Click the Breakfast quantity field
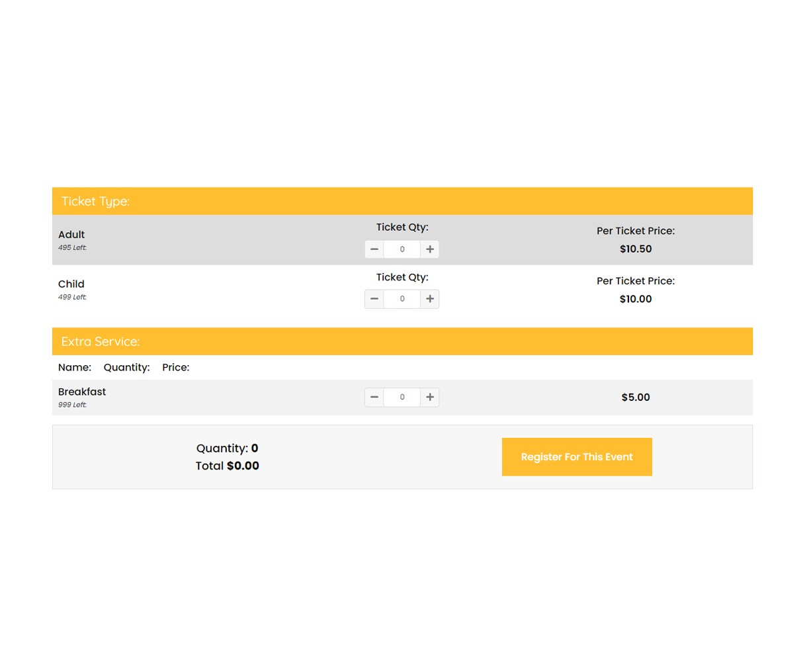This screenshot has height=672, width=807. (402, 397)
